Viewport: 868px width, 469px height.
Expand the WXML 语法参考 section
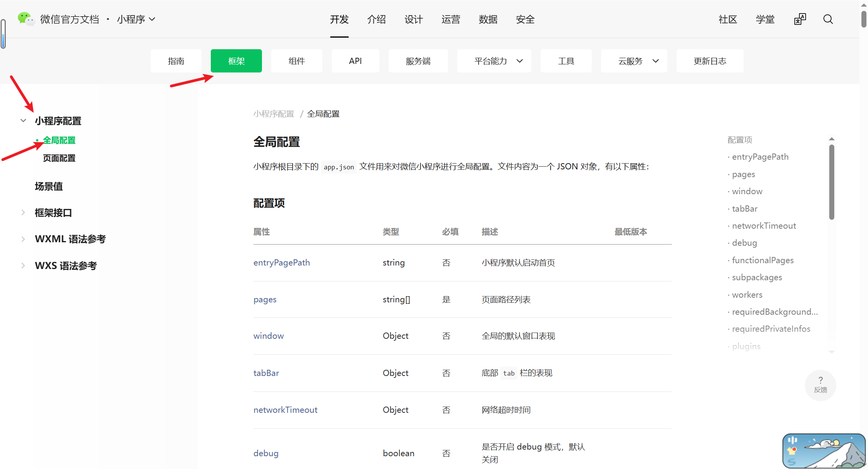coord(23,239)
